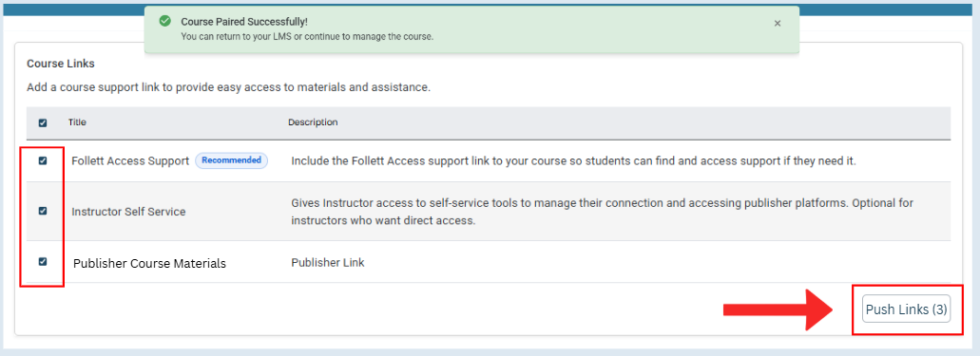Image resolution: width=980 pixels, height=356 pixels.
Task: Uncheck the Publisher Course Materials checkbox
Action: [x=43, y=262]
